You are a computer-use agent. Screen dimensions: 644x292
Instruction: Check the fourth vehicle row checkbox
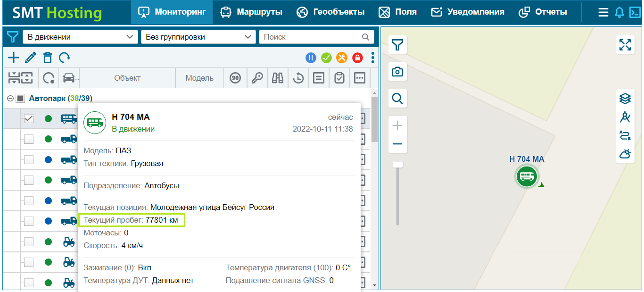29,180
